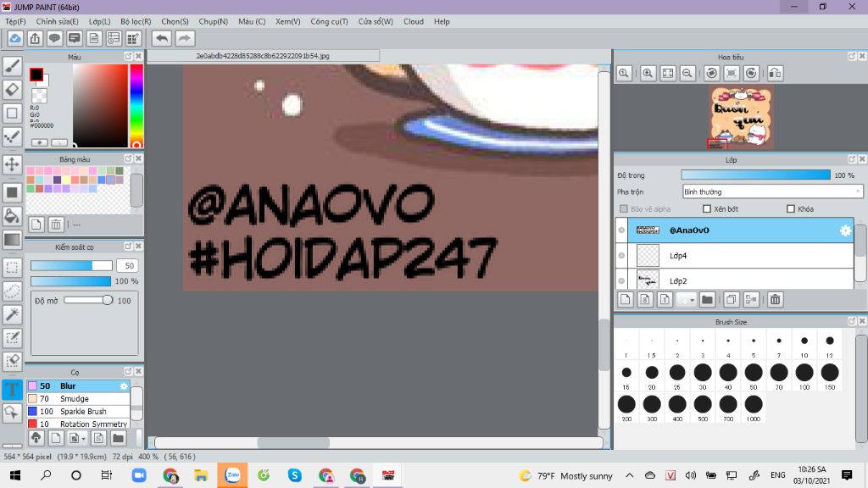
Task: Click the navigator artwork thumbnail
Action: click(x=741, y=117)
